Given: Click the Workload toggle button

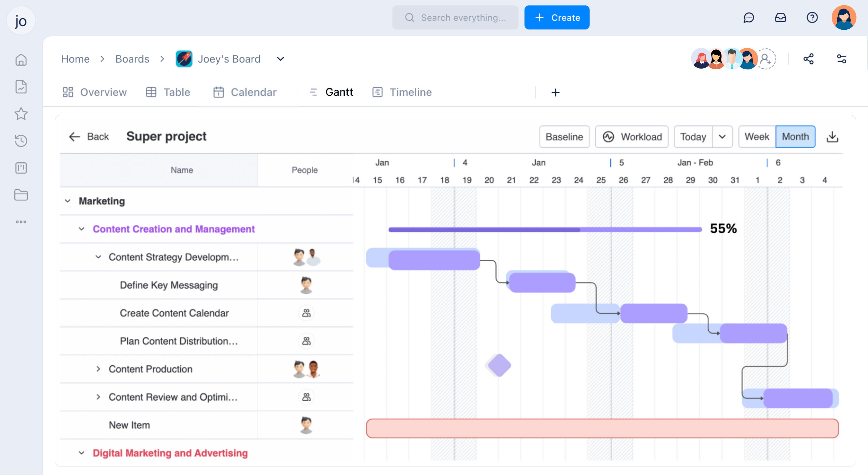Looking at the screenshot, I should click(632, 137).
